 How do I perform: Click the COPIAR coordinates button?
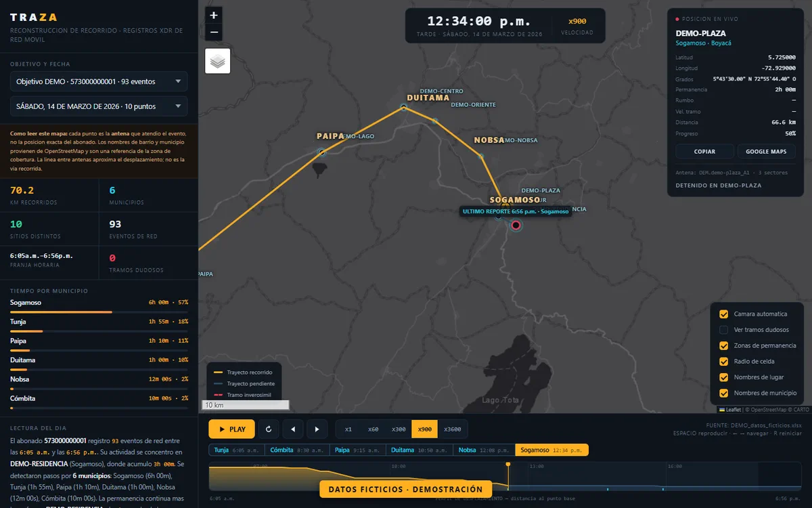pyautogui.click(x=704, y=151)
